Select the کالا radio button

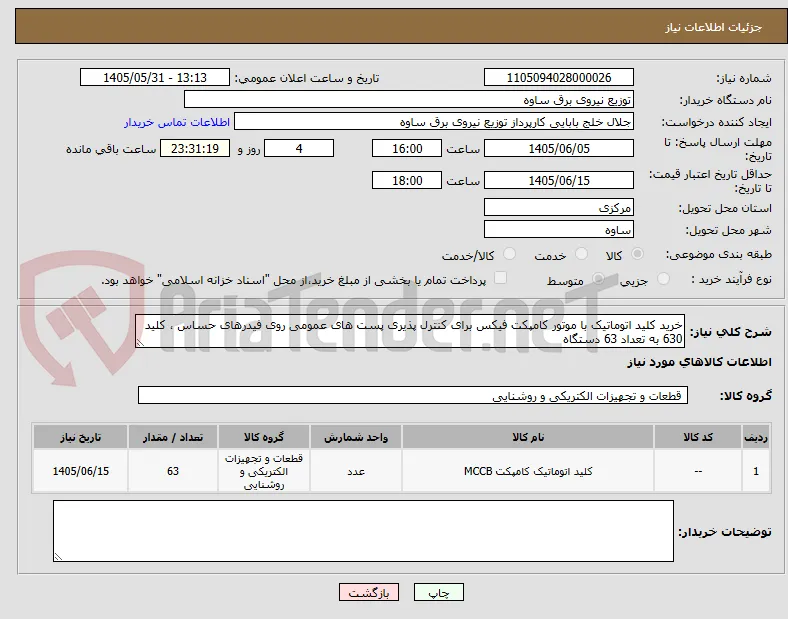637,254
